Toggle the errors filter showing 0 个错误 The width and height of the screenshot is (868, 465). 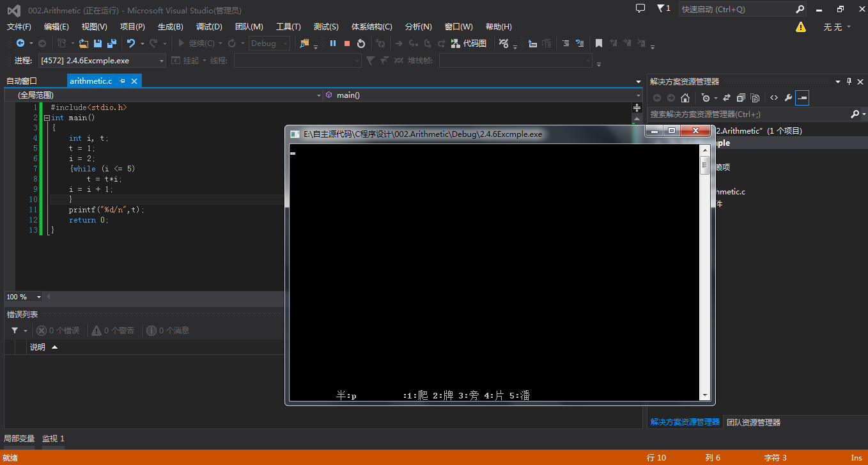point(58,331)
